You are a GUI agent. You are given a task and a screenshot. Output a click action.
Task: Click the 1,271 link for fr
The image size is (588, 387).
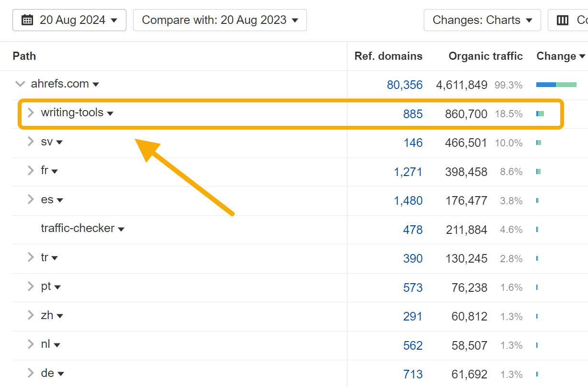(408, 171)
